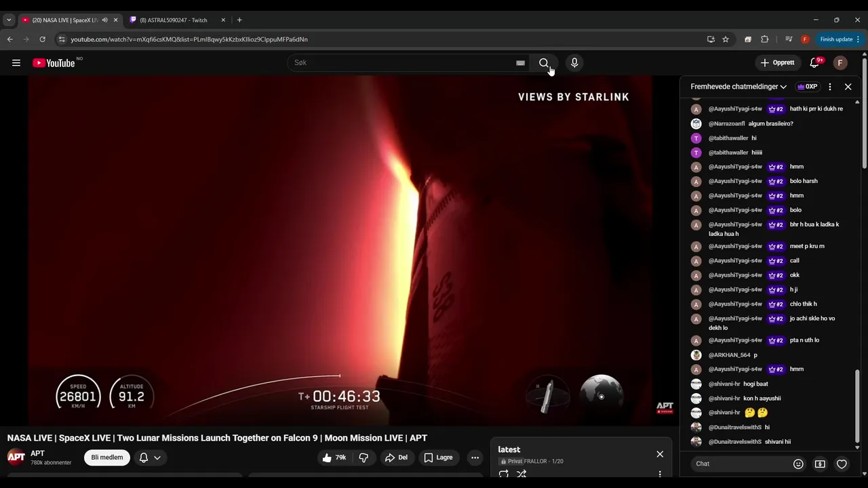Viewport: 868px width, 488px height.
Task: Click the 'latest' playlist title
Action: coord(509,449)
